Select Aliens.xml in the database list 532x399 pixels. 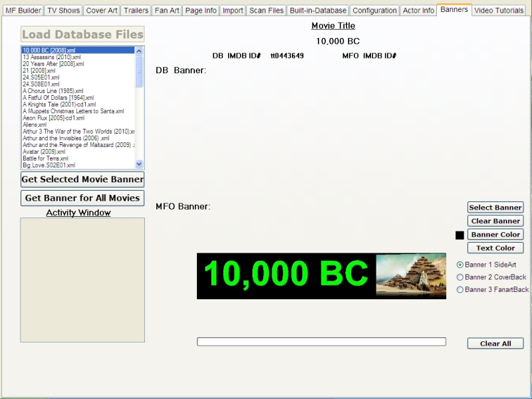point(35,124)
